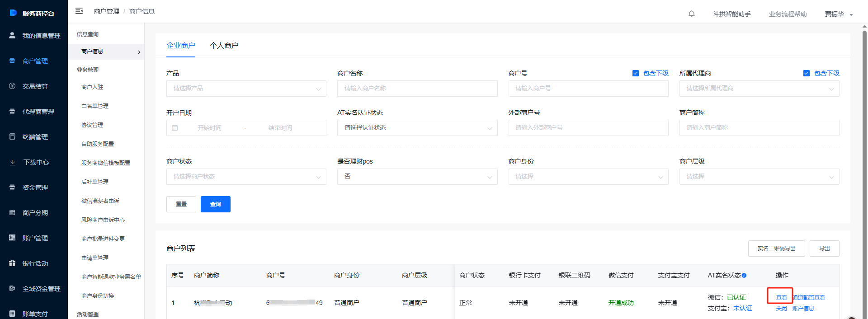Viewport: 868px width, 319px height.
Task: Open the 商户层级 dropdown
Action: pos(759,177)
